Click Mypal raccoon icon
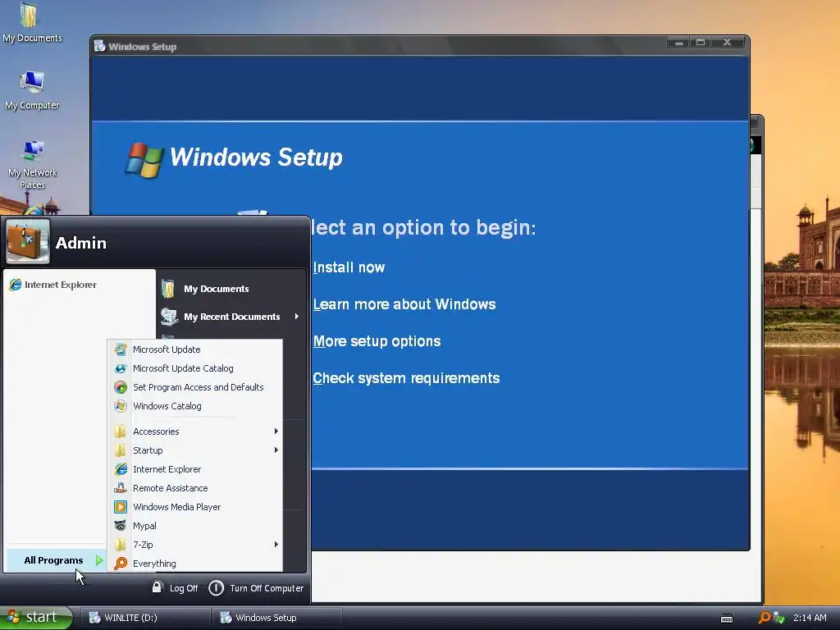Viewport: 840px width, 630px height. (x=121, y=526)
